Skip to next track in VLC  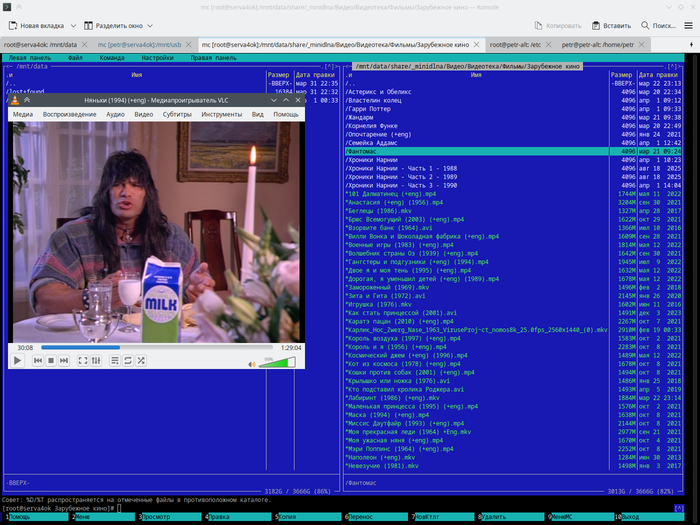tap(64, 360)
